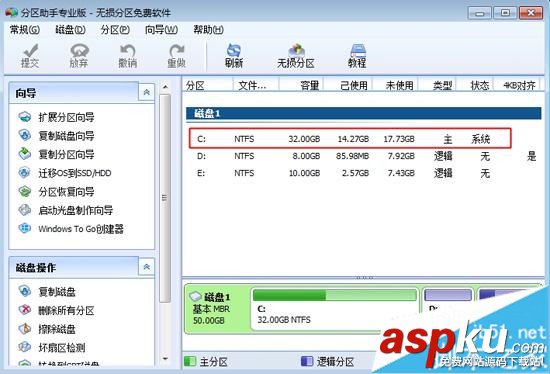Screen dimensions: 550x374
Task: Open the 常规(G) menu
Action: 25,30
